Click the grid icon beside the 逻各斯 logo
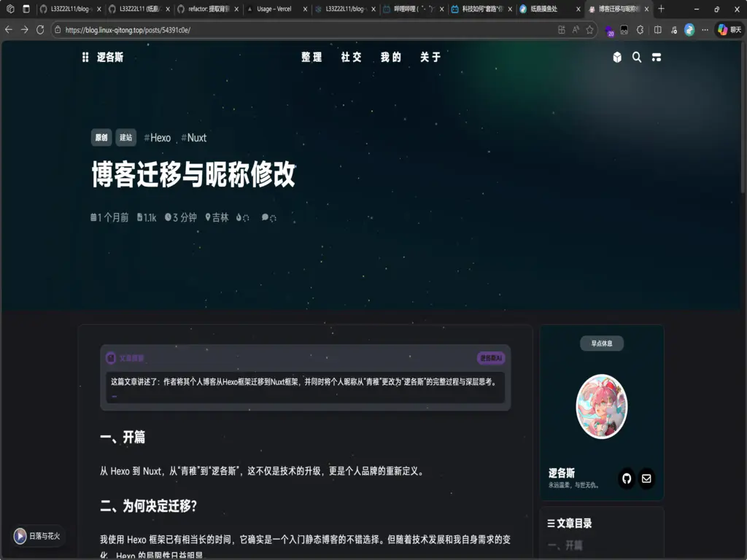 tap(85, 57)
